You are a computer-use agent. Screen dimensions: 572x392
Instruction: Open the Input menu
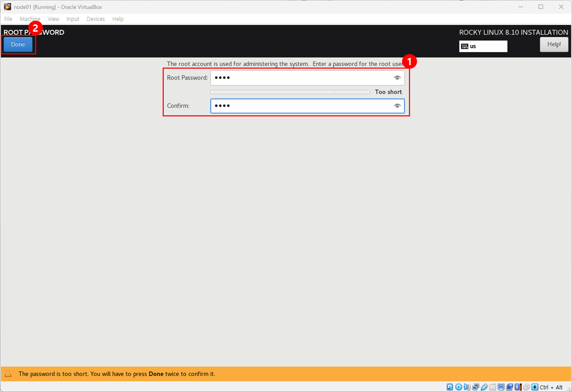[x=73, y=19]
